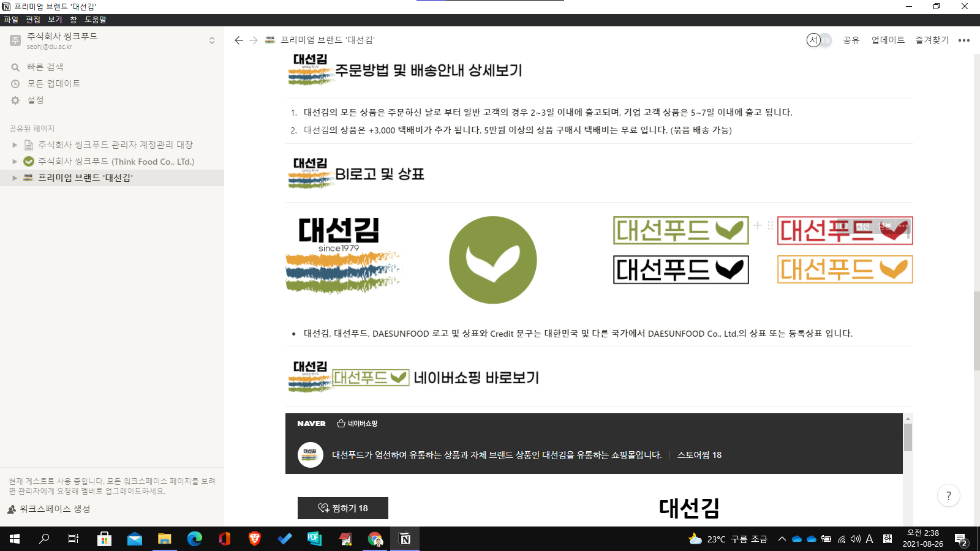This screenshot has width=980, height=551.
Task: Click the page breadcrumb 프리미엄 브랜드 '대선김'
Action: click(x=320, y=40)
